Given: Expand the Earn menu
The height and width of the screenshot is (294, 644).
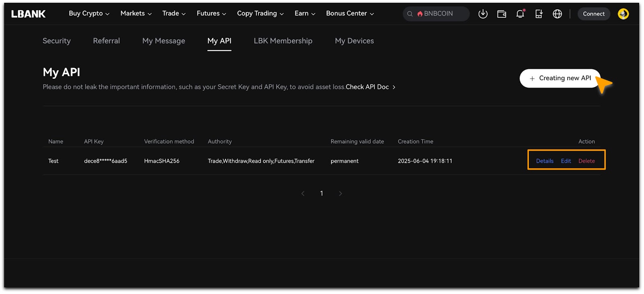Looking at the screenshot, I should (305, 14).
